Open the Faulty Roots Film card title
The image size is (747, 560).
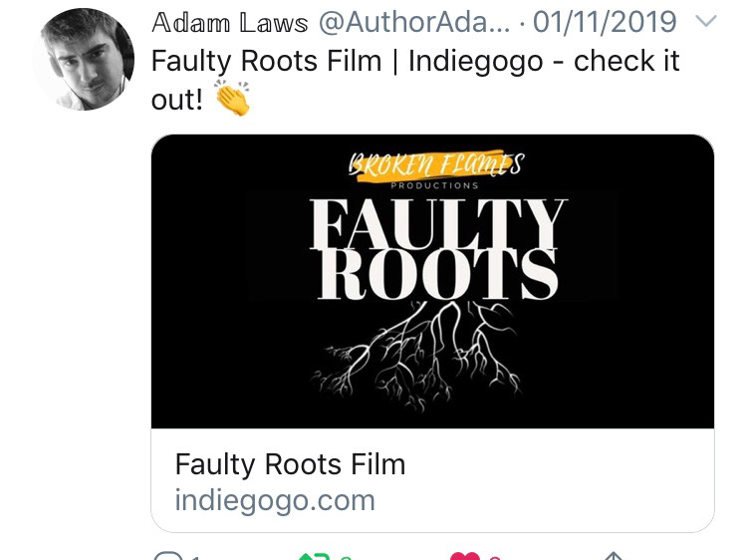[290, 464]
